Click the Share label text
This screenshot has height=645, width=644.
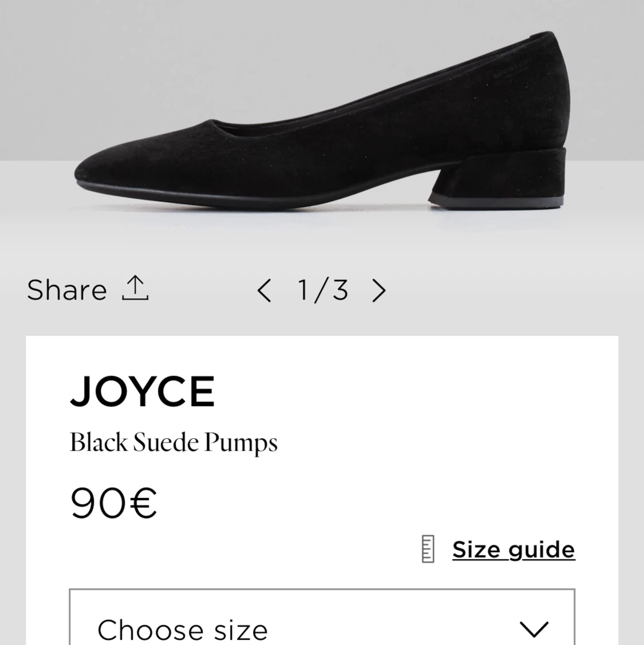67,290
